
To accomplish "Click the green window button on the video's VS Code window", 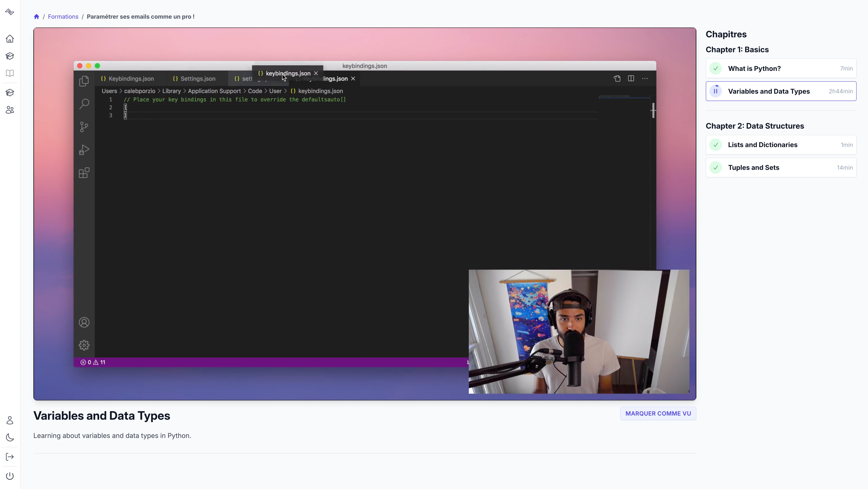I will [97, 66].
